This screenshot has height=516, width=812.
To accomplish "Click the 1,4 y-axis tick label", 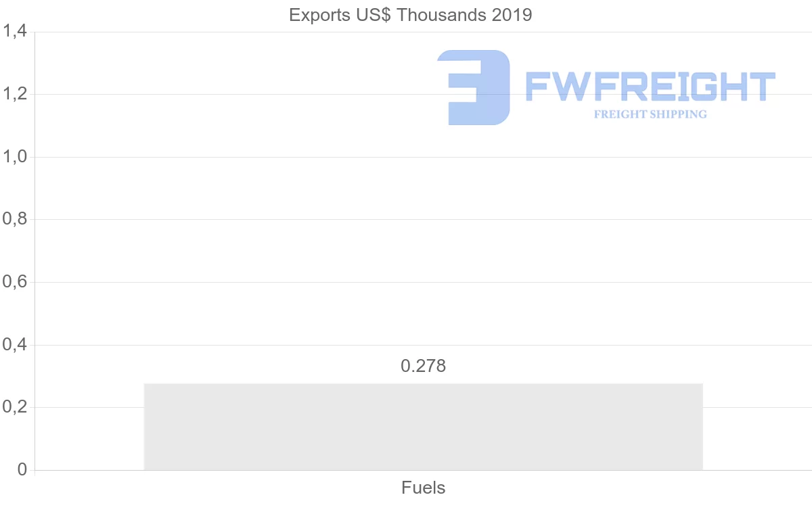I will pos(15,32).
